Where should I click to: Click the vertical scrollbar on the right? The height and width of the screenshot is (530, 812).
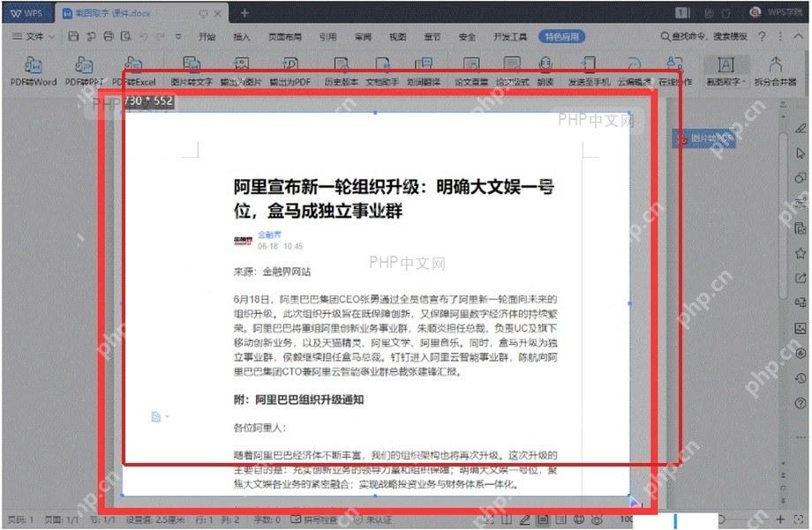(x=784, y=215)
